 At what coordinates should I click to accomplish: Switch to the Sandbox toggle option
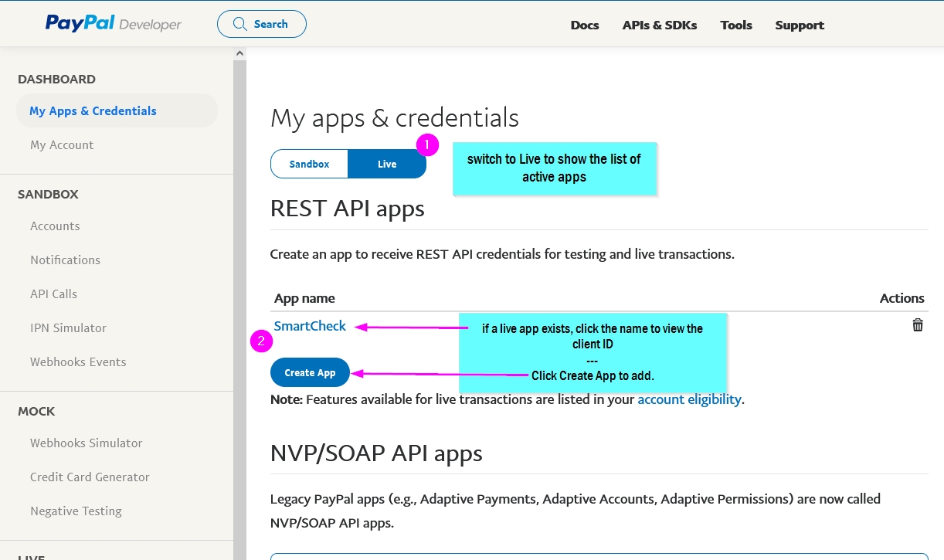[309, 164]
